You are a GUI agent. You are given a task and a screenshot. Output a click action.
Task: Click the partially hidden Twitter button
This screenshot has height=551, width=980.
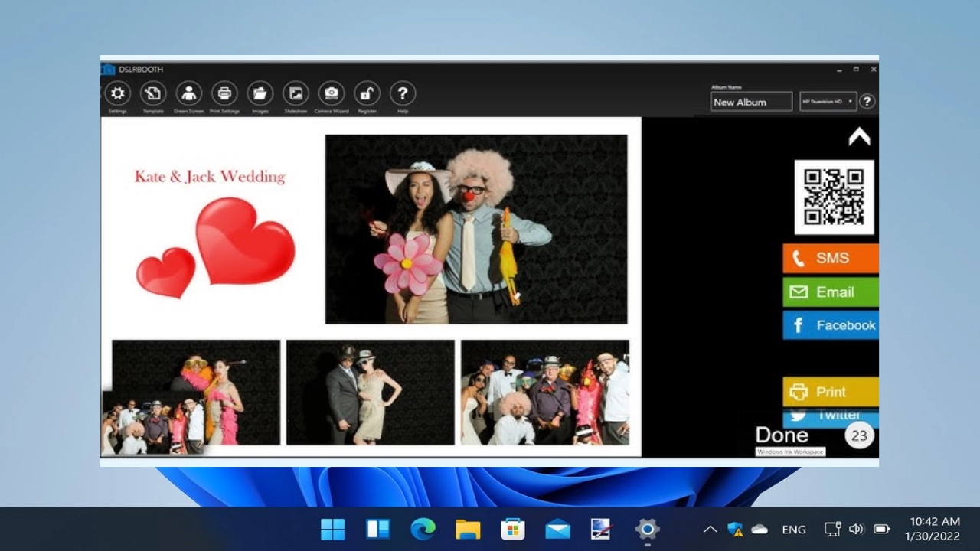coord(831,417)
